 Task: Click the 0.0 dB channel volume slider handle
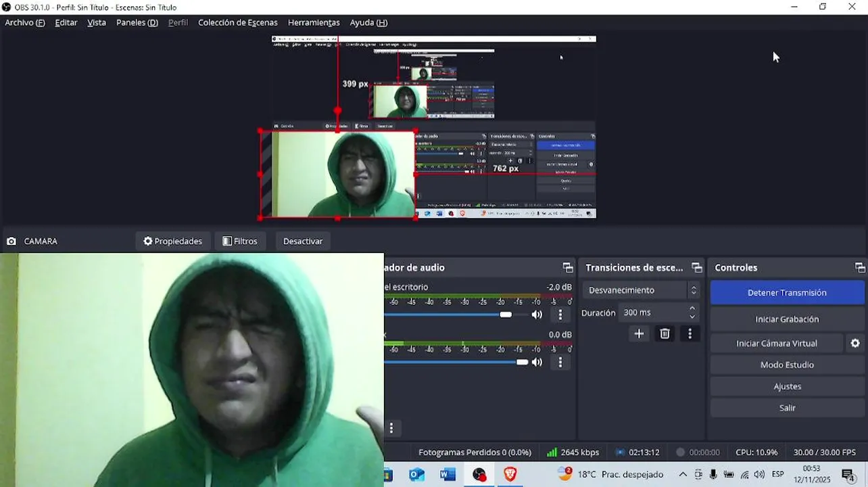pos(522,362)
